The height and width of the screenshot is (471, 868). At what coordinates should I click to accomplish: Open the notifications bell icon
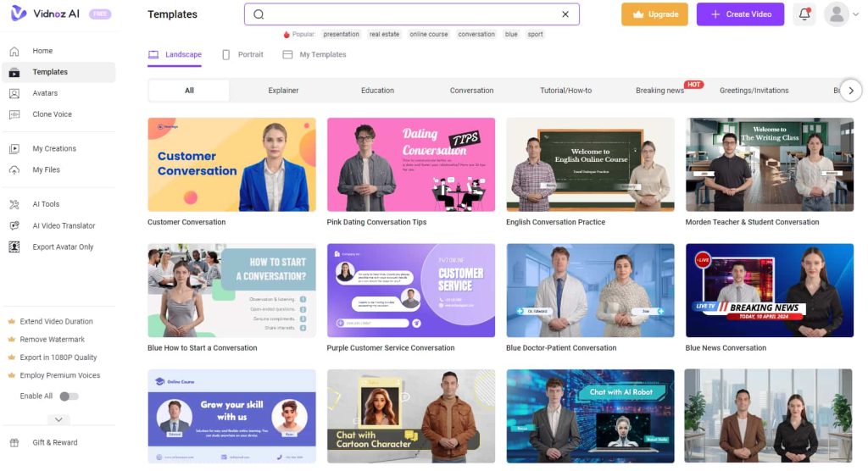point(804,14)
